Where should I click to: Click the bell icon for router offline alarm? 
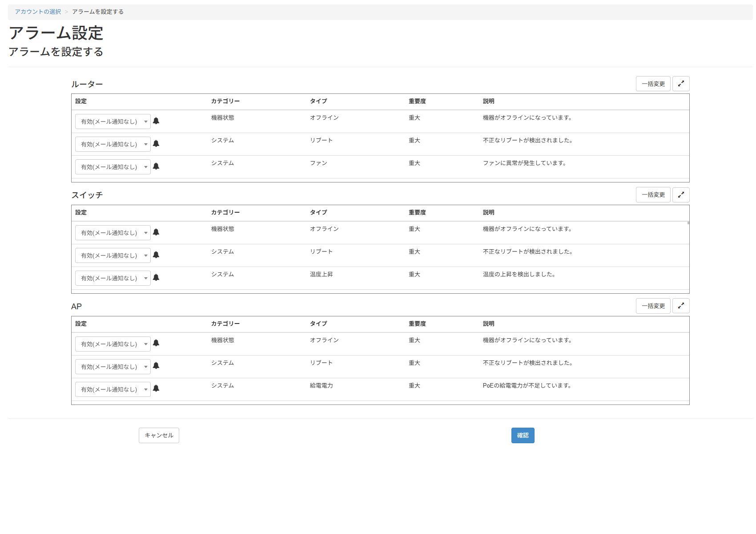[x=156, y=121]
